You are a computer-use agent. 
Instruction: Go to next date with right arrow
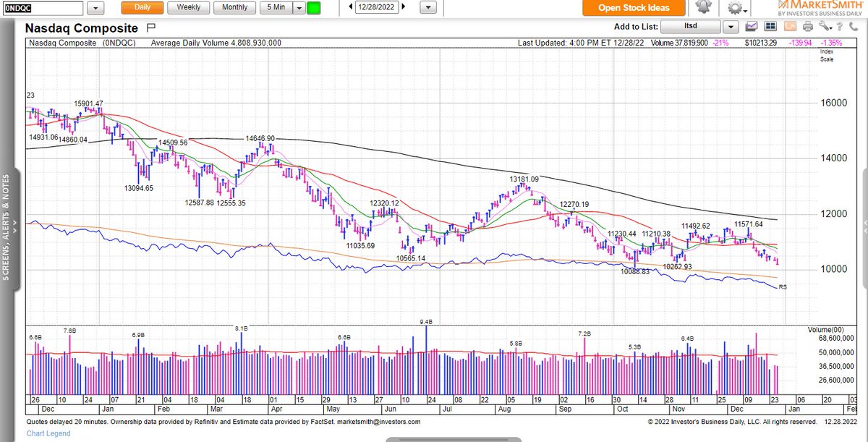click(x=404, y=7)
